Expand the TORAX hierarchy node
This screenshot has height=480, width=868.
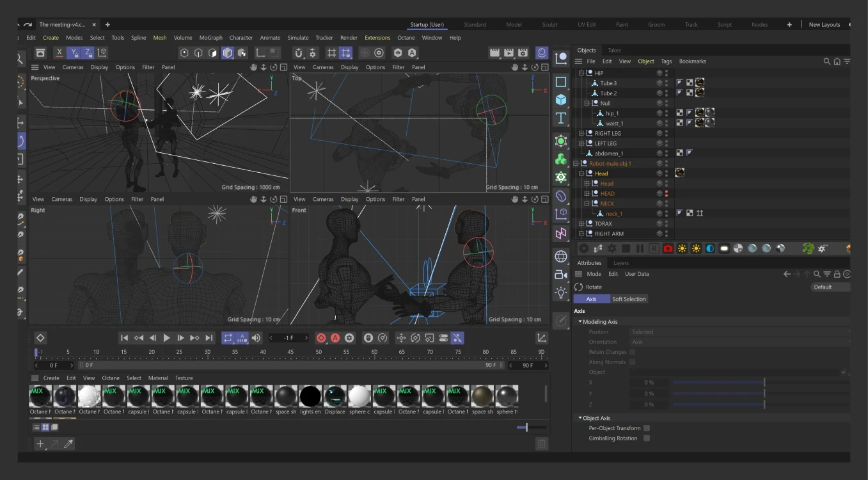click(581, 223)
